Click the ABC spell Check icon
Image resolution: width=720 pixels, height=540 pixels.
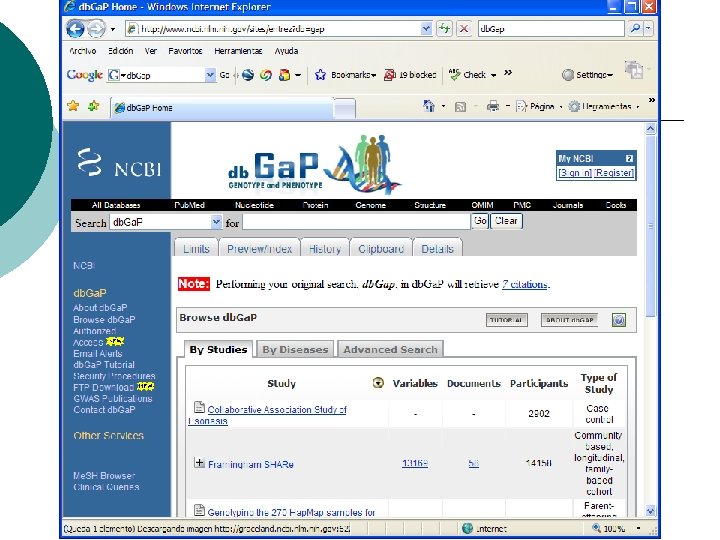pyautogui.click(x=454, y=74)
